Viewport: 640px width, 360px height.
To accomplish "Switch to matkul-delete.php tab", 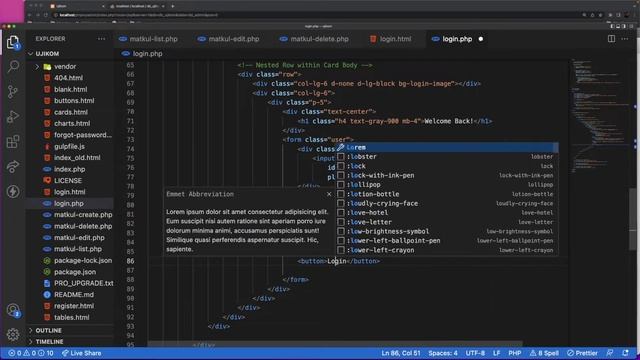I will [x=314, y=39].
